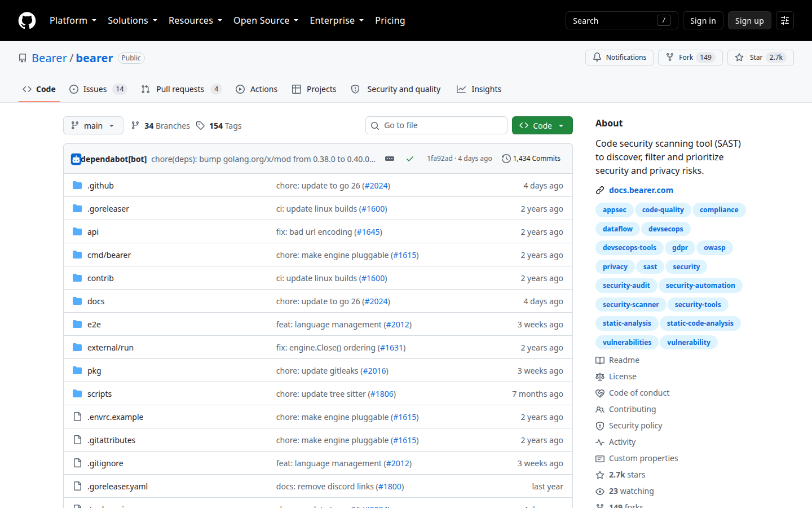Open pull request #1645 link
812x508 pixels.
tap(368, 232)
